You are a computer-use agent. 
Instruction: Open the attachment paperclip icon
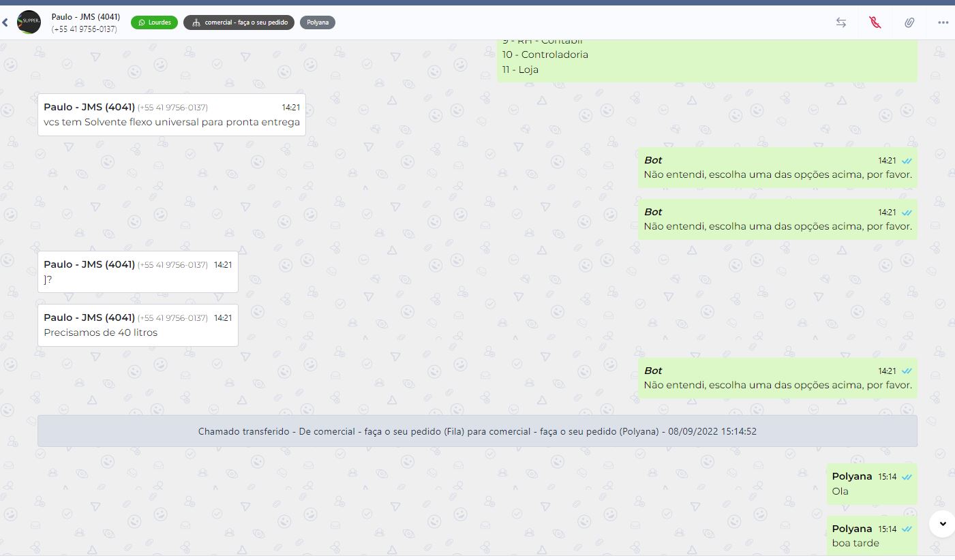909,22
